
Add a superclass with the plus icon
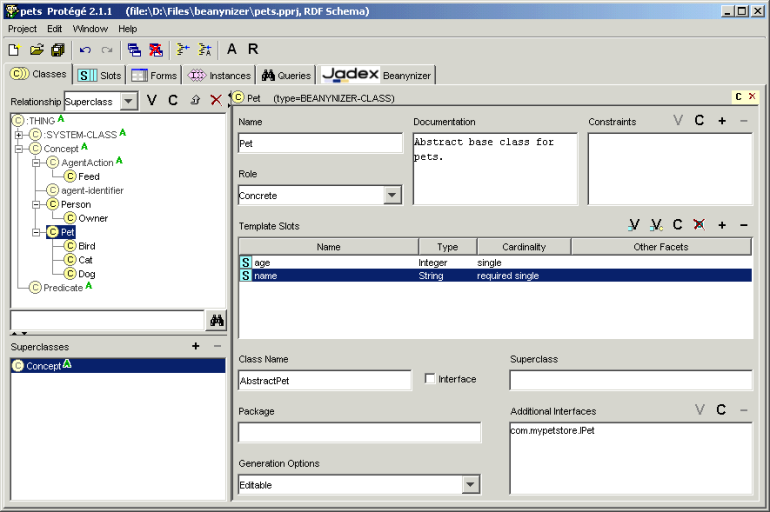[195, 346]
